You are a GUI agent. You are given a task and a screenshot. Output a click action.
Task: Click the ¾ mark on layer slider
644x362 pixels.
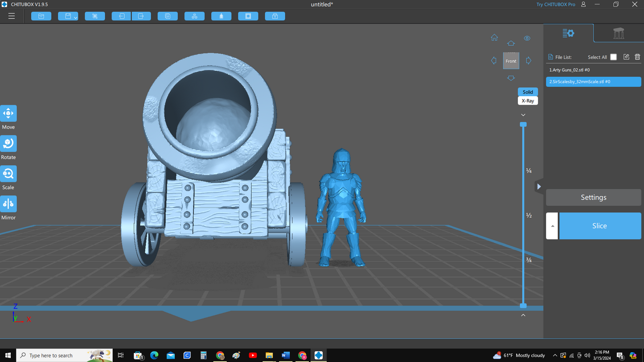pyautogui.click(x=529, y=260)
